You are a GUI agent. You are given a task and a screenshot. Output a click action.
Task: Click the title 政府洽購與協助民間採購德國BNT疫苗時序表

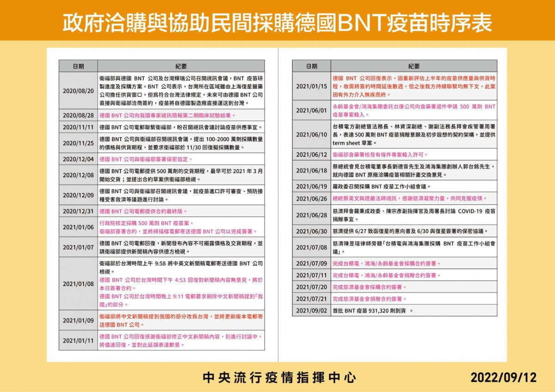[x=277, y=22]
